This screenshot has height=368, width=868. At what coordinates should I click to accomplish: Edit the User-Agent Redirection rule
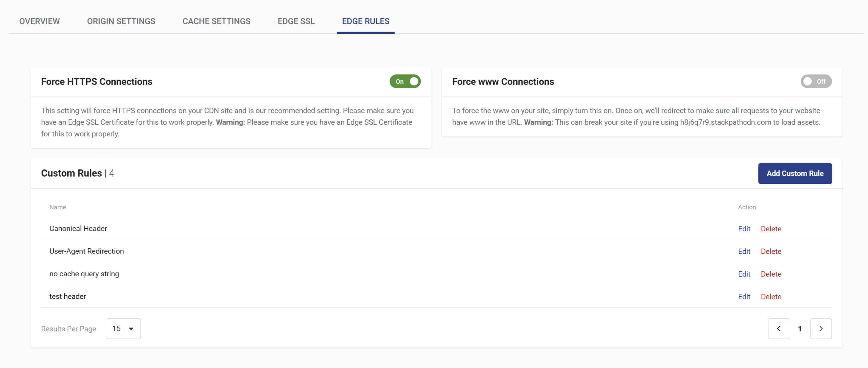(x=744, y=251)
